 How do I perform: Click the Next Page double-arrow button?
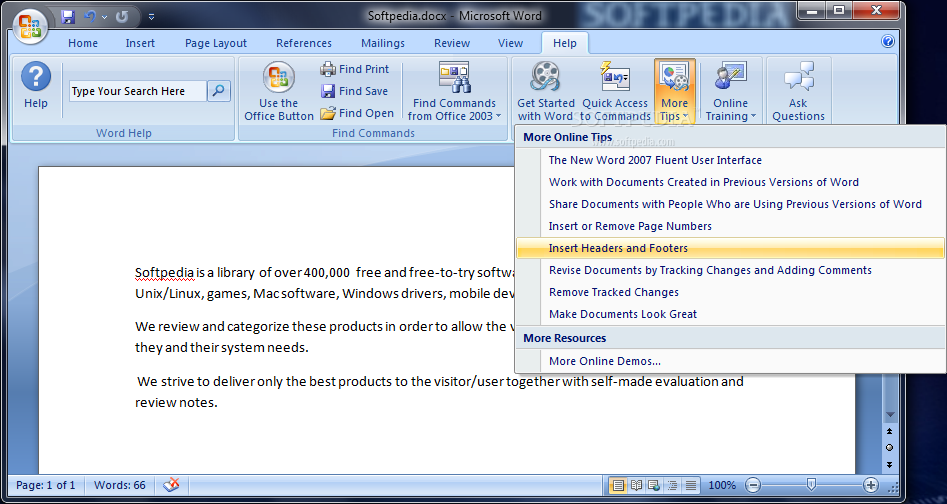click(890, 464)
